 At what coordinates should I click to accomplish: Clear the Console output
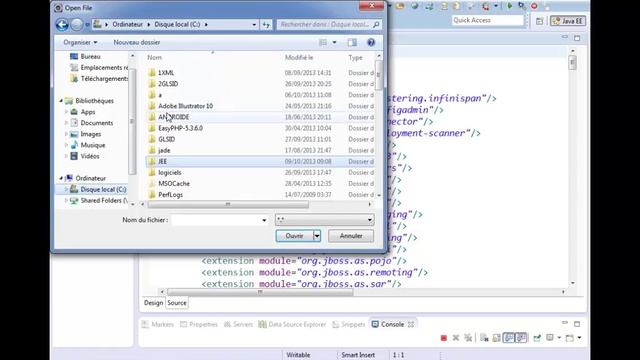pos(484,338)
